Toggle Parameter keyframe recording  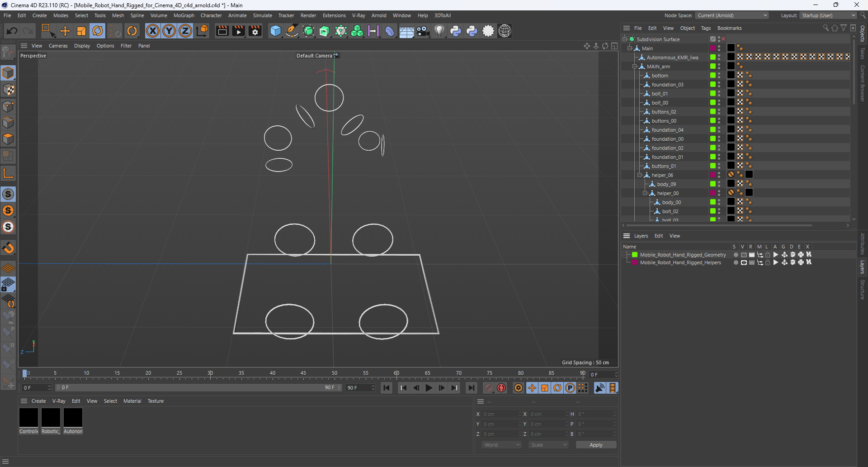coord(570,388)
